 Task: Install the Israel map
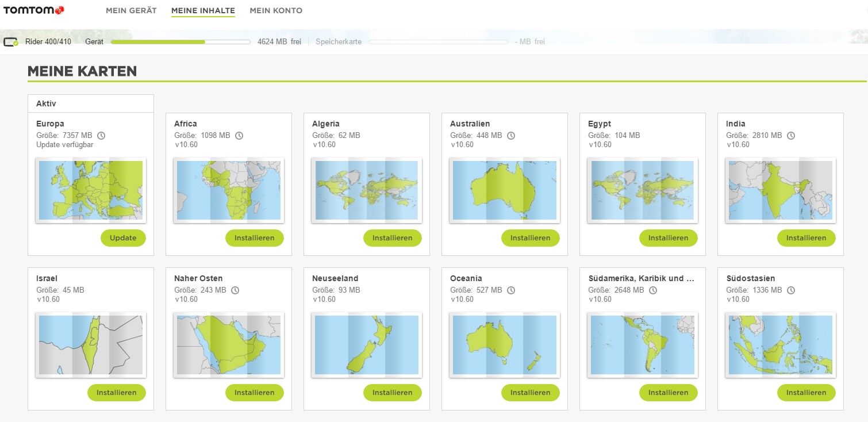[x=116, y=393]
